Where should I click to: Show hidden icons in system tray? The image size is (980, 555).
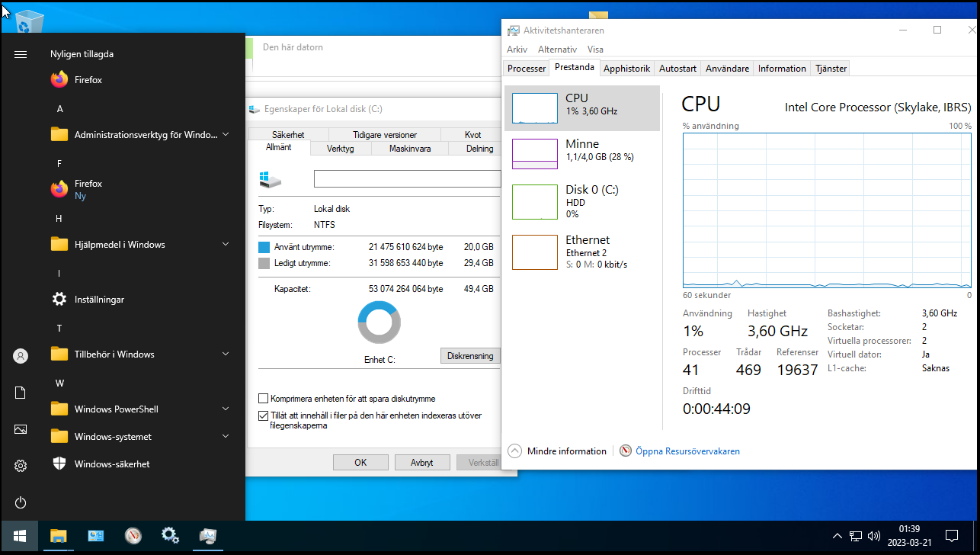[837, 536]
